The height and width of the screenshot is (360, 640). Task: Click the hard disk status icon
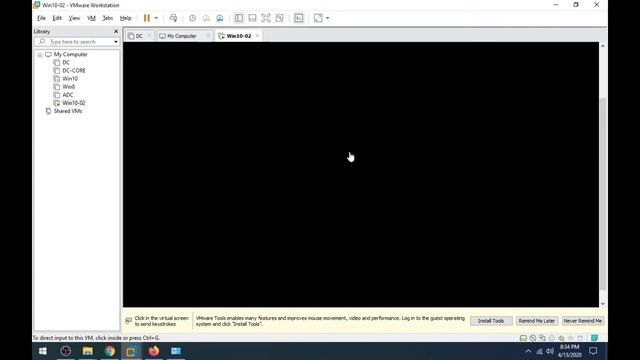tap(523, 338)
